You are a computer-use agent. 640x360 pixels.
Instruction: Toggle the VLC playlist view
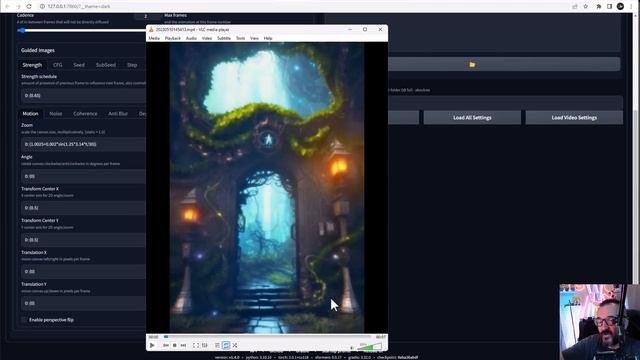tap(217, 345)
